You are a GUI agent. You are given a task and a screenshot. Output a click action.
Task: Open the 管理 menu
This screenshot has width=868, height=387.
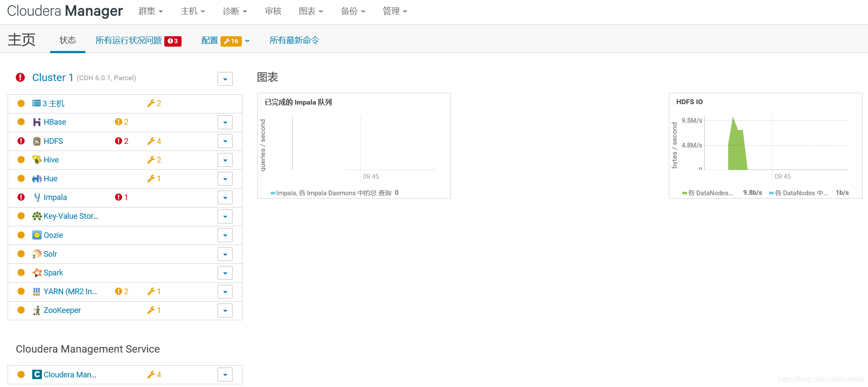pos(395,11)
